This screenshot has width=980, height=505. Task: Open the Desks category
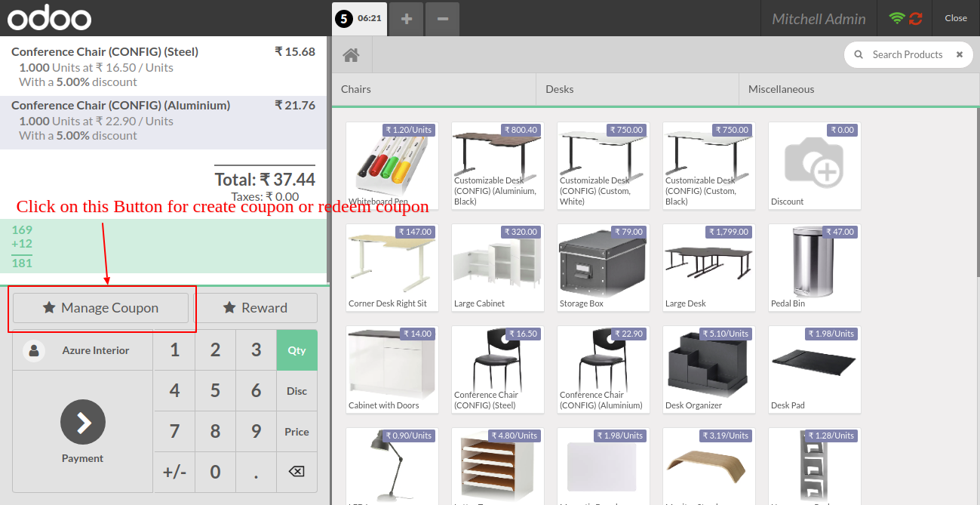[x=637, y=89]
